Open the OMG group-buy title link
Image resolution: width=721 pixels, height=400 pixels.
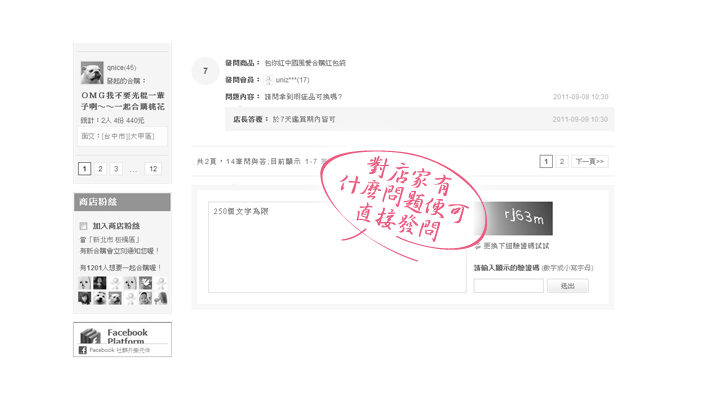(x=123, y=101)
